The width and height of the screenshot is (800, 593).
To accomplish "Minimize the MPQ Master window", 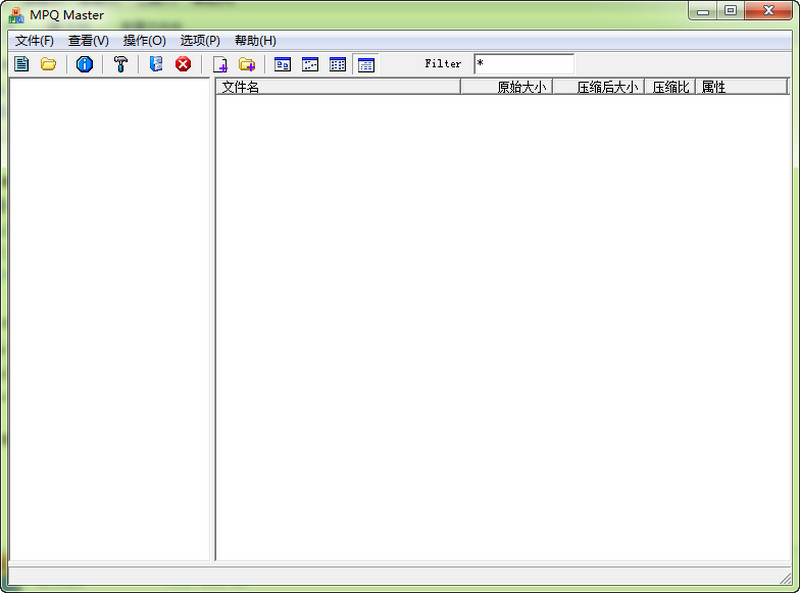I will (x=703, y=11).
